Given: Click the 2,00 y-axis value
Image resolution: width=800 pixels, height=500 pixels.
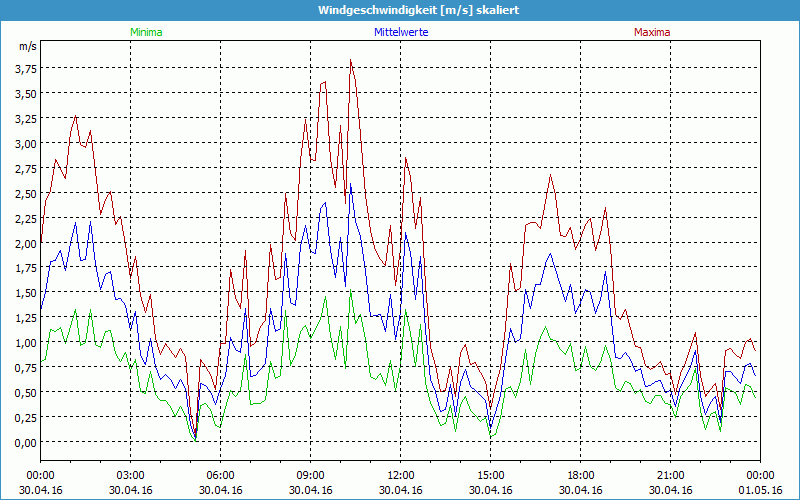Looking at the screenshot, I should point(26,244).
